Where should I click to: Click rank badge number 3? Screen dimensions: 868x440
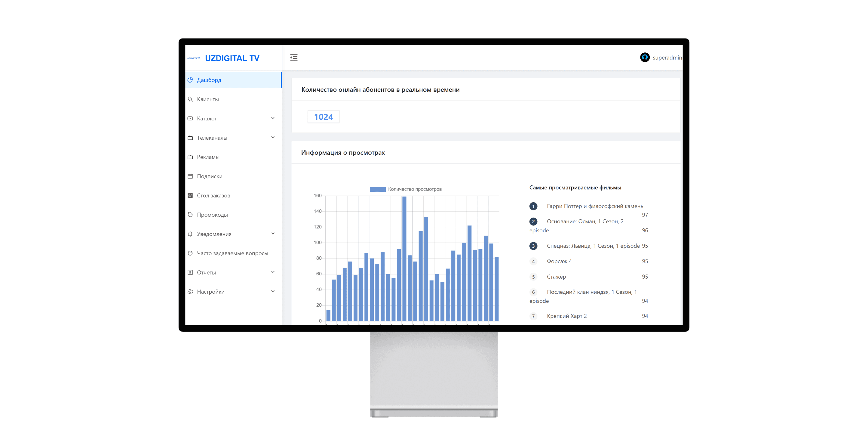click(x=533, y=246)
